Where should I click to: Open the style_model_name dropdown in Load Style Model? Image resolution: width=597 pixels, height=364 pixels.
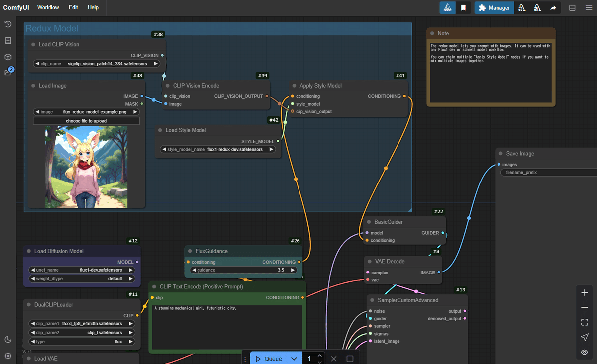218,149
